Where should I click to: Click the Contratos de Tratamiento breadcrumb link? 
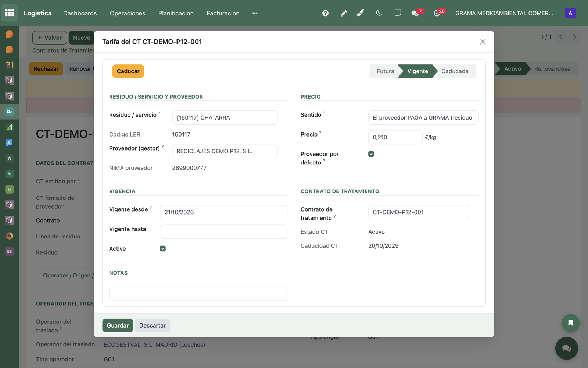[63, 50]
